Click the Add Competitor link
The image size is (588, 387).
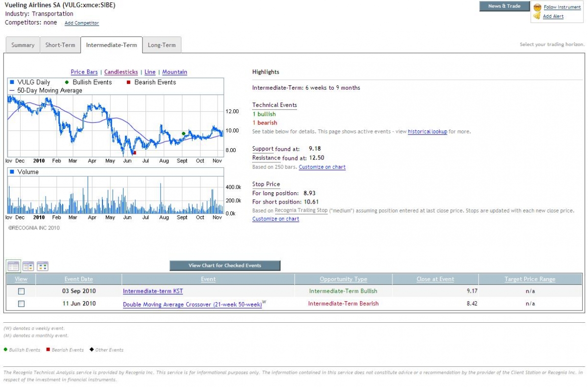[x=81, y=23]
